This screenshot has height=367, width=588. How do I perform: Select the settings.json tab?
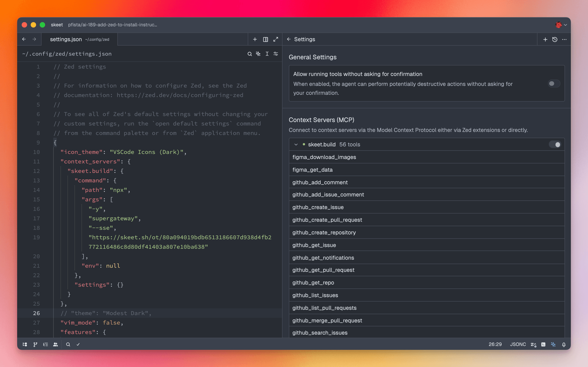pyautogui.click(x=79, y=39)
